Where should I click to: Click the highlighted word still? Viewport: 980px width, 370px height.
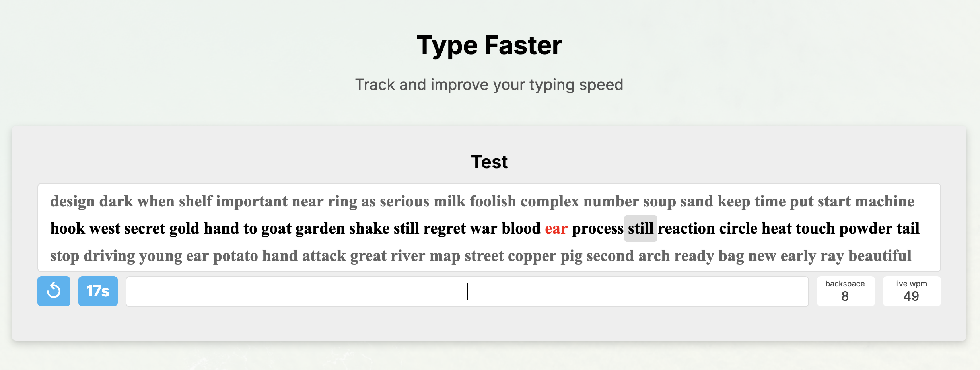point(640,229)
